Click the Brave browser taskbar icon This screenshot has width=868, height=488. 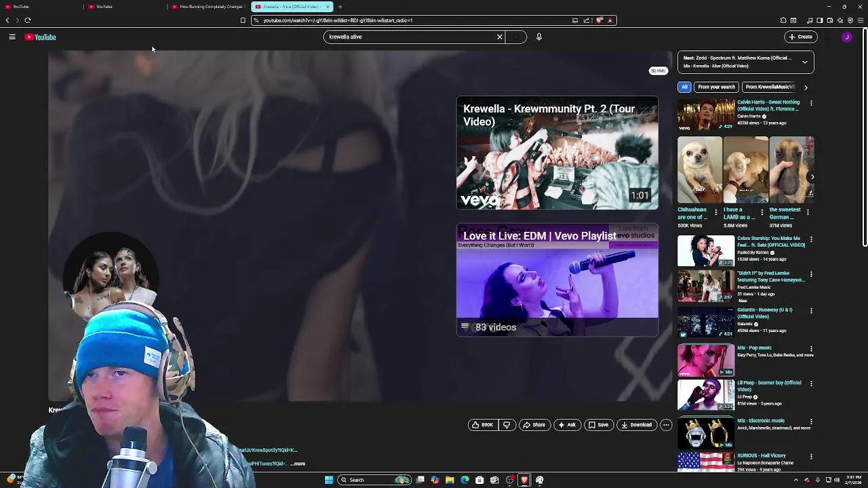pos(524,480)
